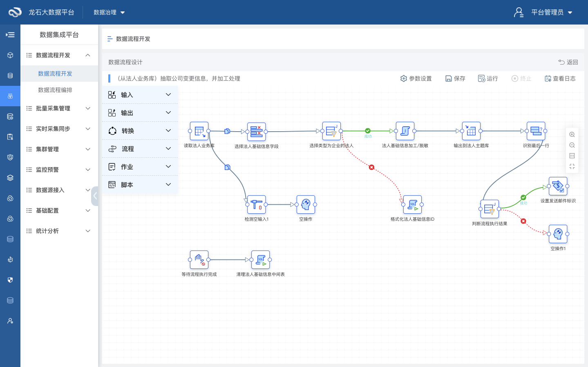Expand the 监控预警 menu item

point(59,170)
